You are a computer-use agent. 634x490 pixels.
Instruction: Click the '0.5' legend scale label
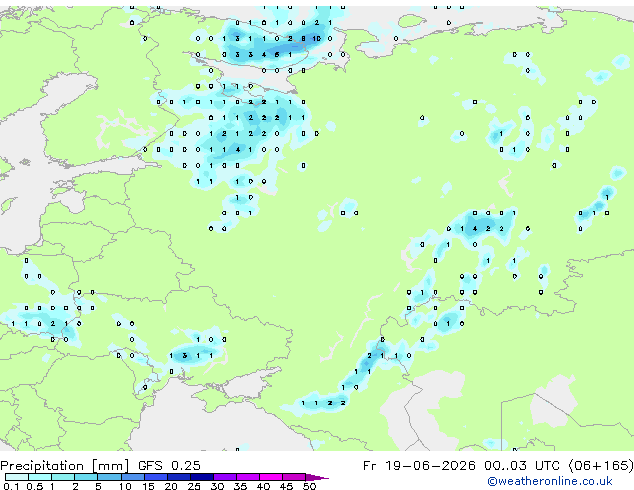(x=35, y=486)
